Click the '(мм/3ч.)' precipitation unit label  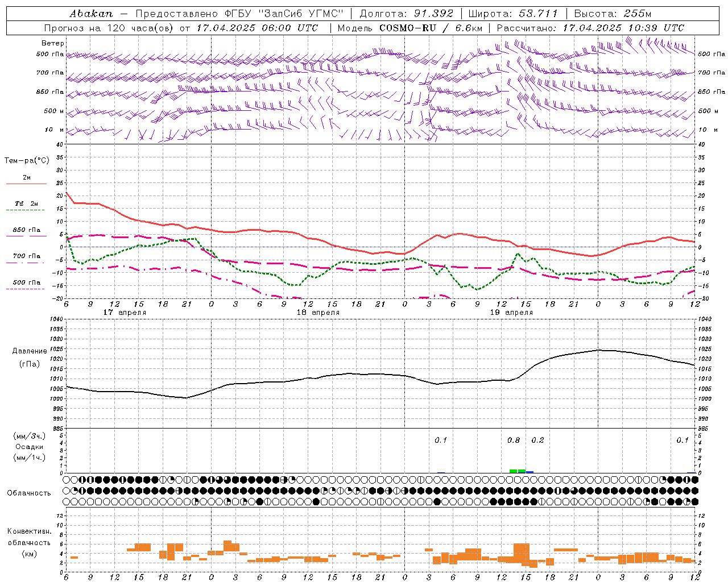coord(30,436)
